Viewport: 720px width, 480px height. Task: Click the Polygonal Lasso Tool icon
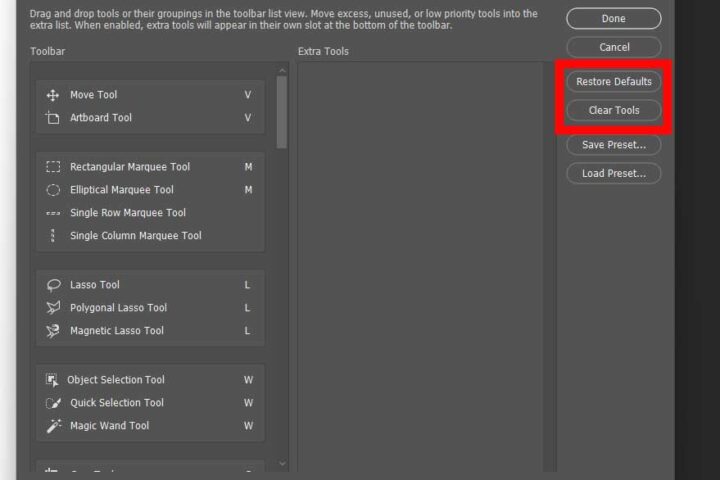pos(53,308)
